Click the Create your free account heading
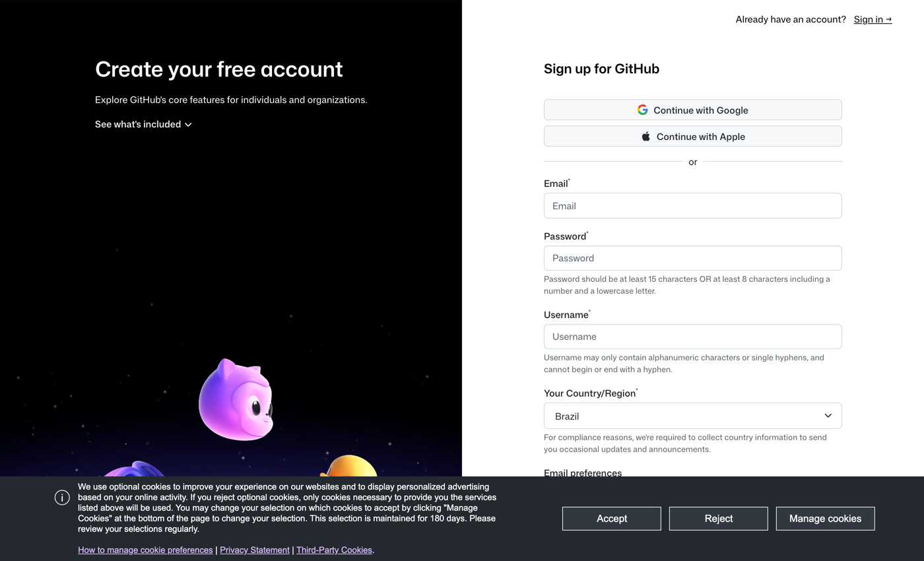The image size is (924, 561). coord(219,69)
